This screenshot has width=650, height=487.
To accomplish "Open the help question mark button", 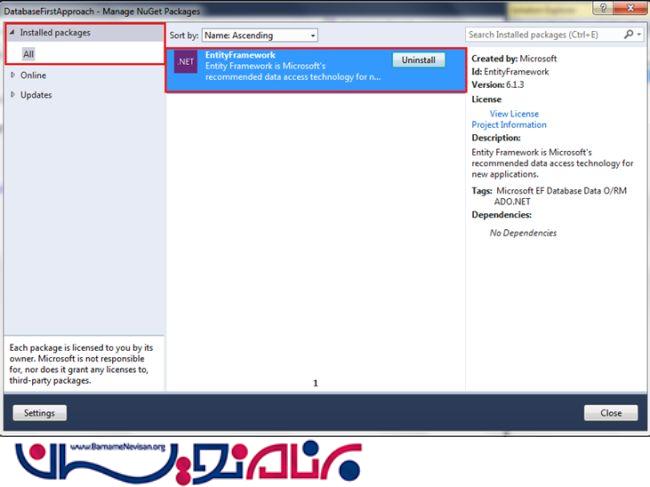I will coord(603,7).
